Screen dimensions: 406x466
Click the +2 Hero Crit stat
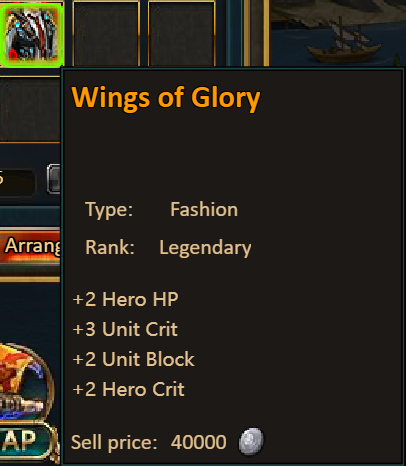tap(128, 389)
